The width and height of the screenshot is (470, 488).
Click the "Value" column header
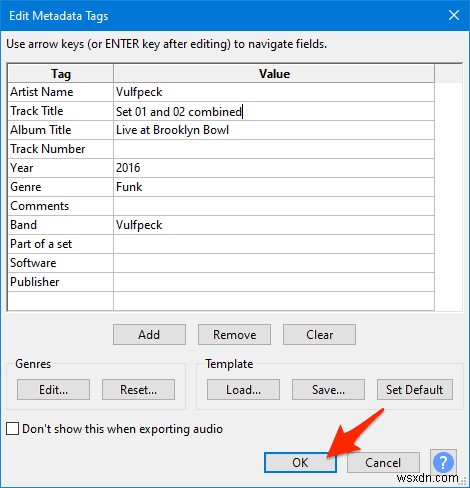[274, 73]
